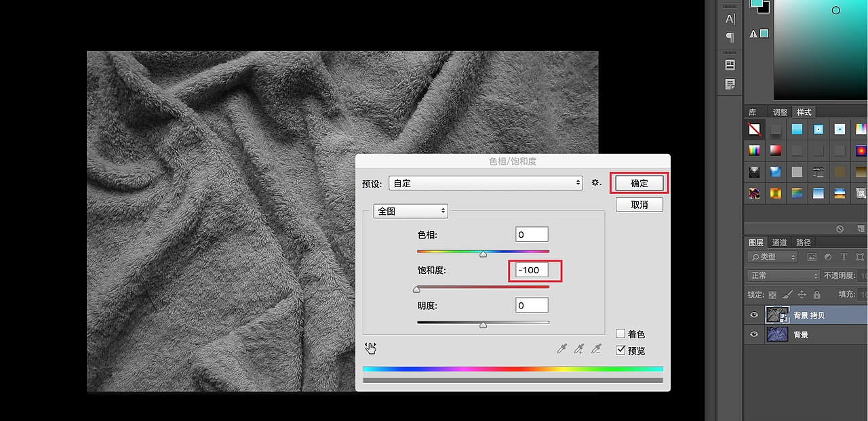Click the hue slider handle
868x421 pixels.
point(483,254)
